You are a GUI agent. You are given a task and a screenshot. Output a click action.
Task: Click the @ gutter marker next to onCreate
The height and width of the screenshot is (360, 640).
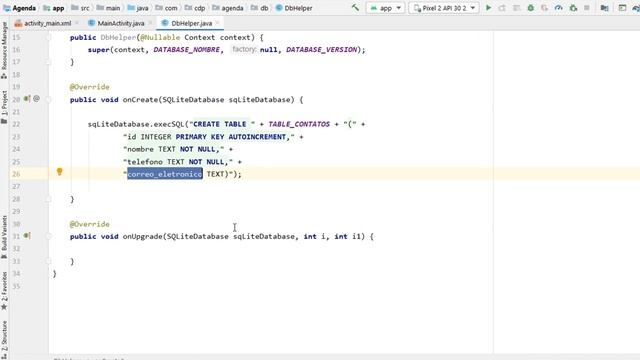pos(36,99)
